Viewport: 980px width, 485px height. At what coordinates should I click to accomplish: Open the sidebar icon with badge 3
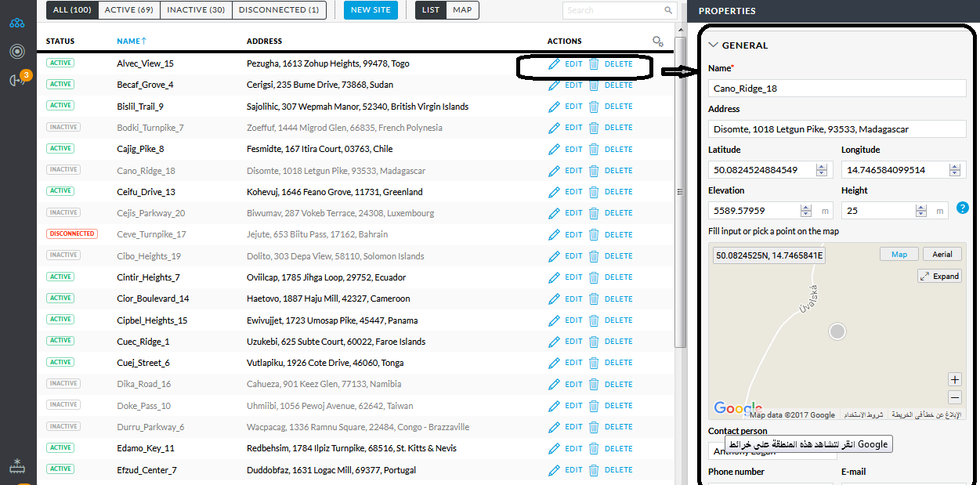click(x=18, y=80)
